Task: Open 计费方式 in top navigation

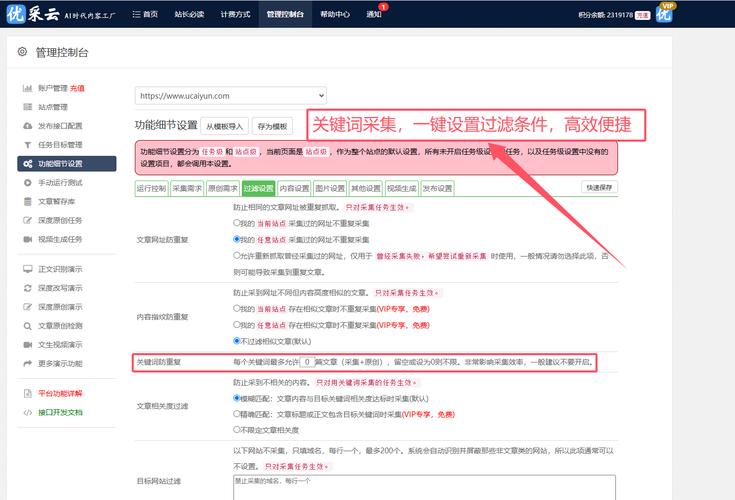Action: [235, 14]
